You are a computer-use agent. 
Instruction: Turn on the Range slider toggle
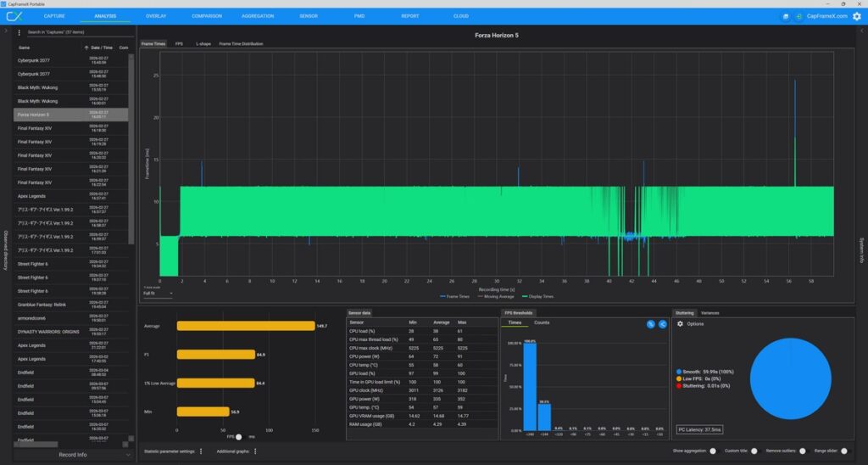(844, 451)
